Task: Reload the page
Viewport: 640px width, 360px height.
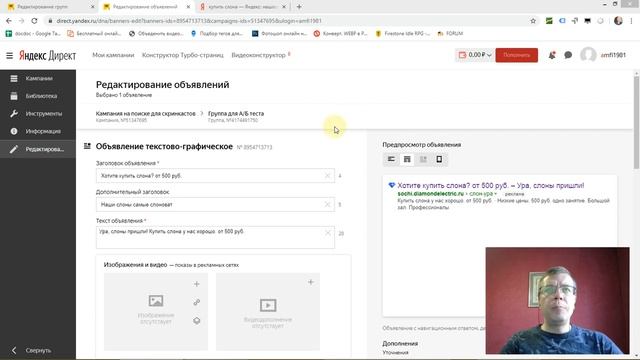Action: (34, 21)
